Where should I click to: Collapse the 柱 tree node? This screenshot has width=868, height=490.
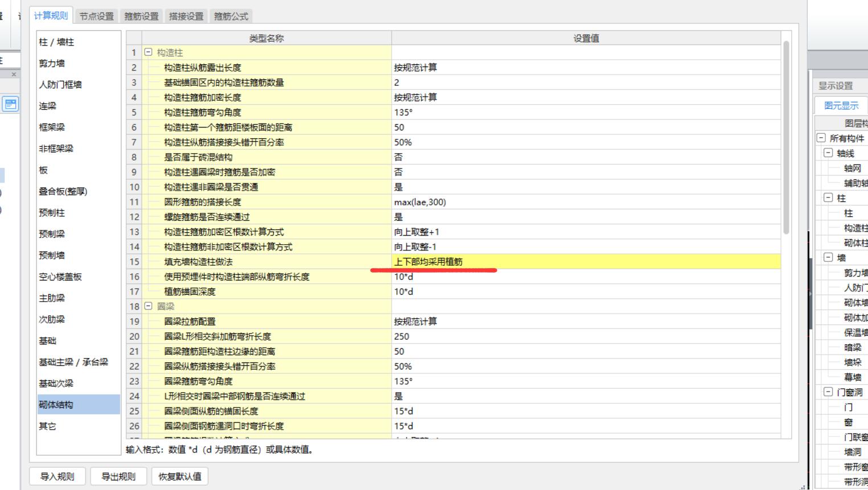click(828, 197)
